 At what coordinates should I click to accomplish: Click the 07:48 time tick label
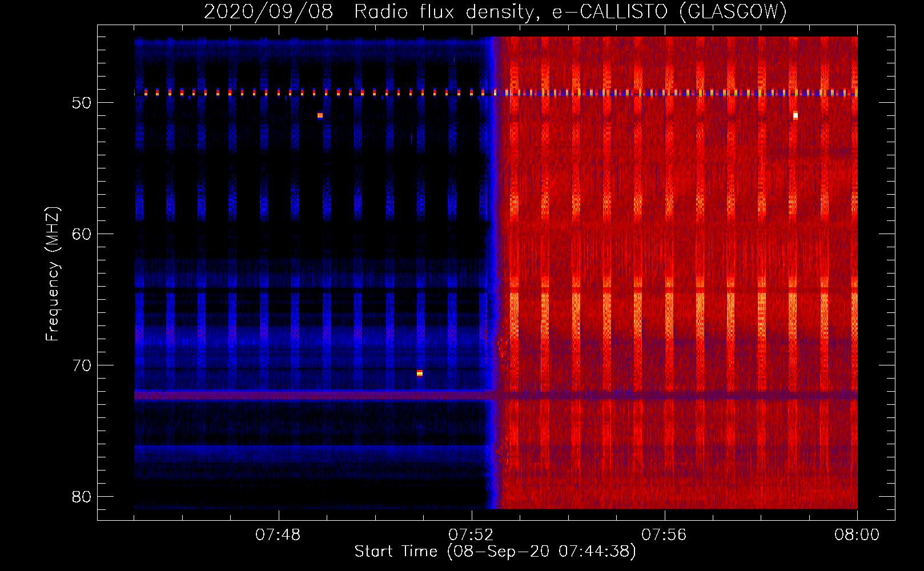click(278, 535)
